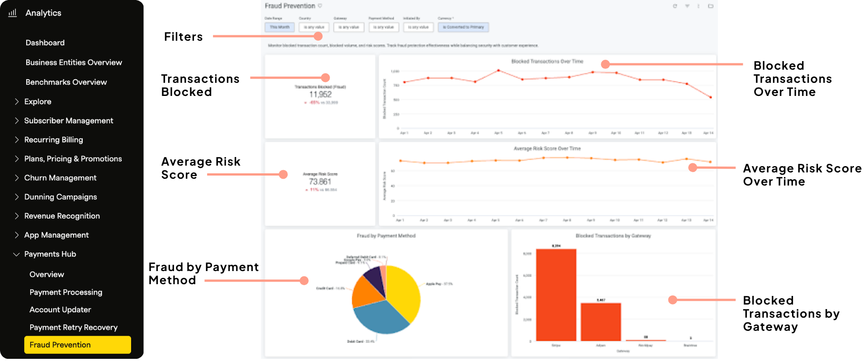Screen dimensions: 868x362
Task: Open Business Entities Overview
Action: 74,62
